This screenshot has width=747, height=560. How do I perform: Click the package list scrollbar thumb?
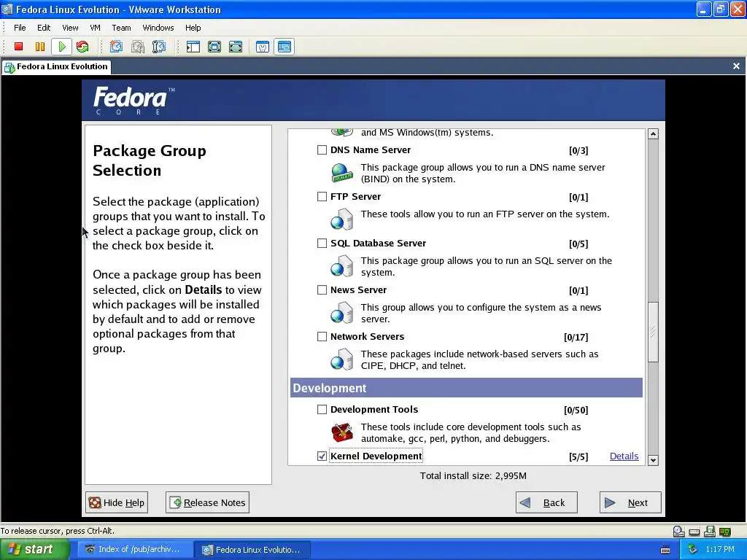653,332
